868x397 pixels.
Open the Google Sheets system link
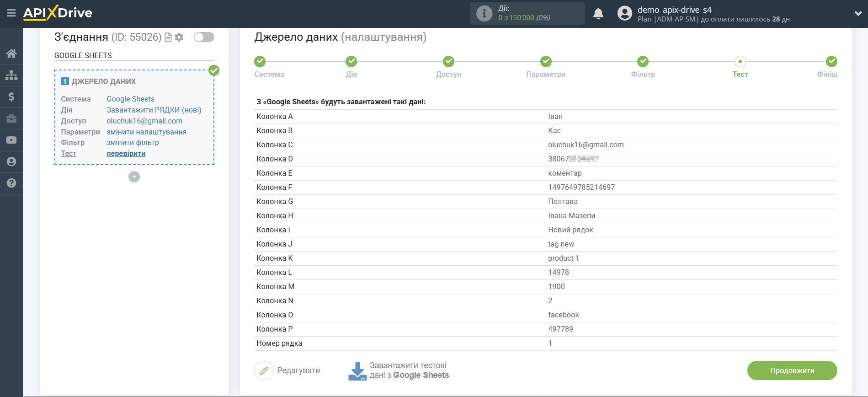click(130, 99)
